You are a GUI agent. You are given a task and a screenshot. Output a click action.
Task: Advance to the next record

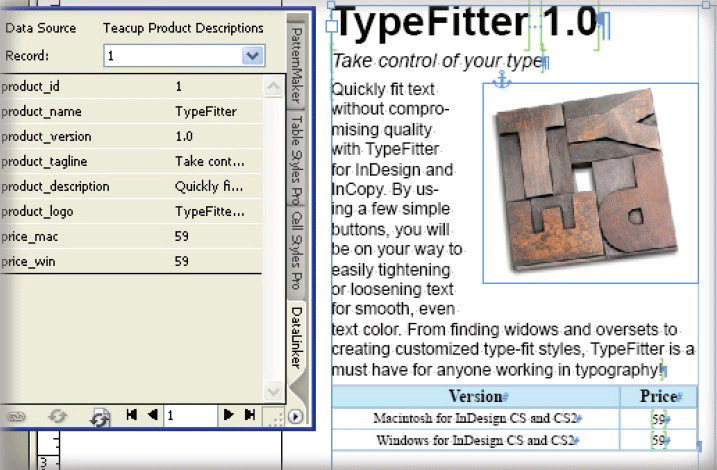pyautogui.click(x=228, y=415)
